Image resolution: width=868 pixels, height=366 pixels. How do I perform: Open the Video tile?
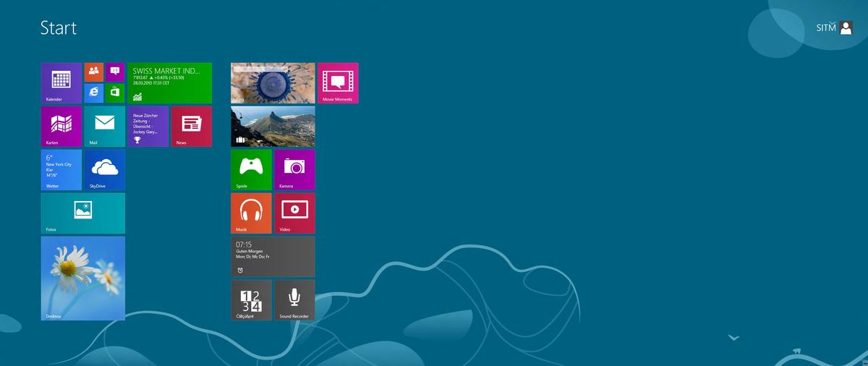[294, 213]
